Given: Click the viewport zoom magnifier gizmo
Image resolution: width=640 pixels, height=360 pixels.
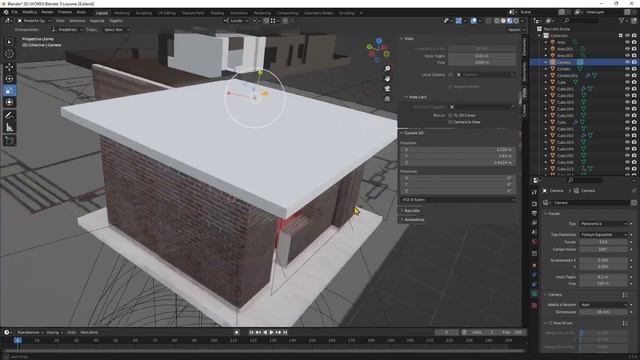Looking at the screenshot, I should tap(387, 69).
